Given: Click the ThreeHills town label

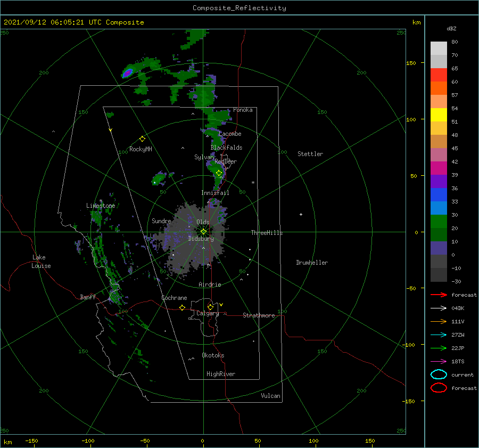Looking at the screenshot, I should point(267,233).
